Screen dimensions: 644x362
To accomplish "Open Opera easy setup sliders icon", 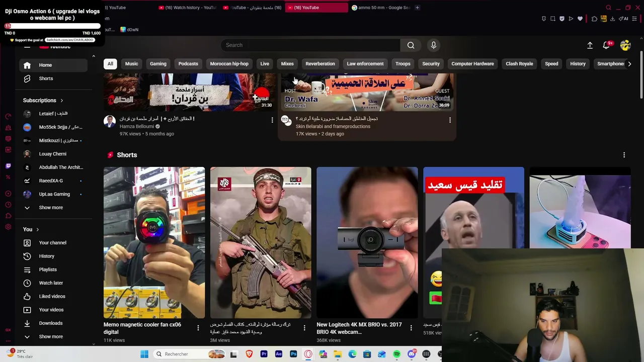I will click(634, 19).
